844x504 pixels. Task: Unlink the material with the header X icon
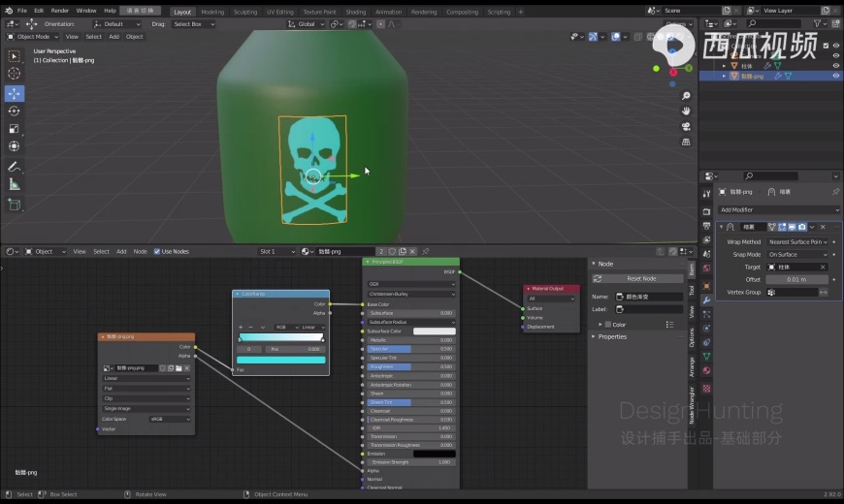[x=413, y=252]
